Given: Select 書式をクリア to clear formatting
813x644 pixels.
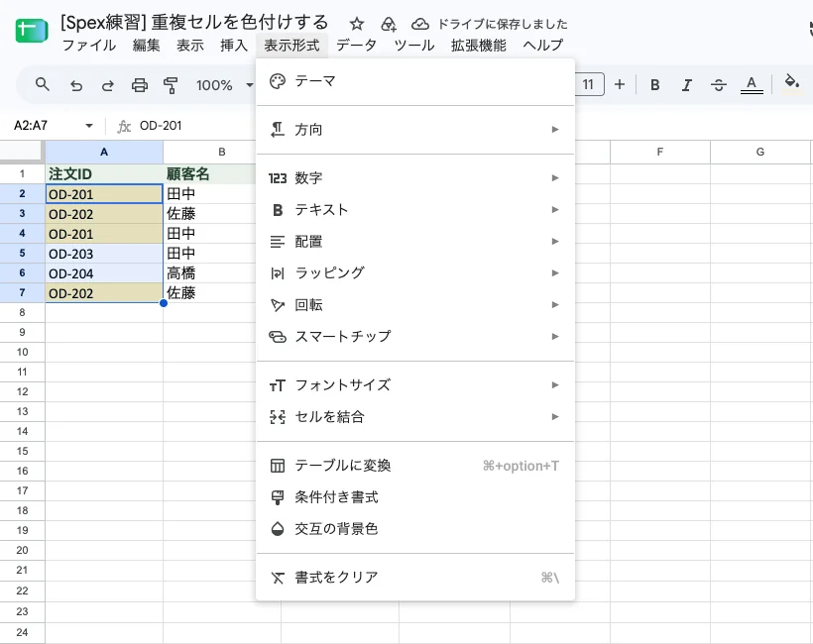Looking at the screenshot, I should (415, 578).
